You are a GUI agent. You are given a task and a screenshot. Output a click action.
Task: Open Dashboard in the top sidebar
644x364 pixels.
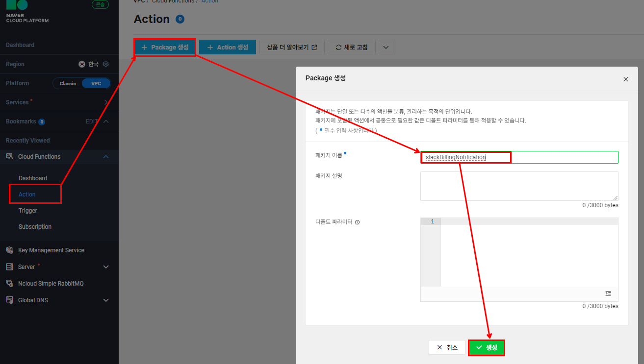click(x=20, y=45)
